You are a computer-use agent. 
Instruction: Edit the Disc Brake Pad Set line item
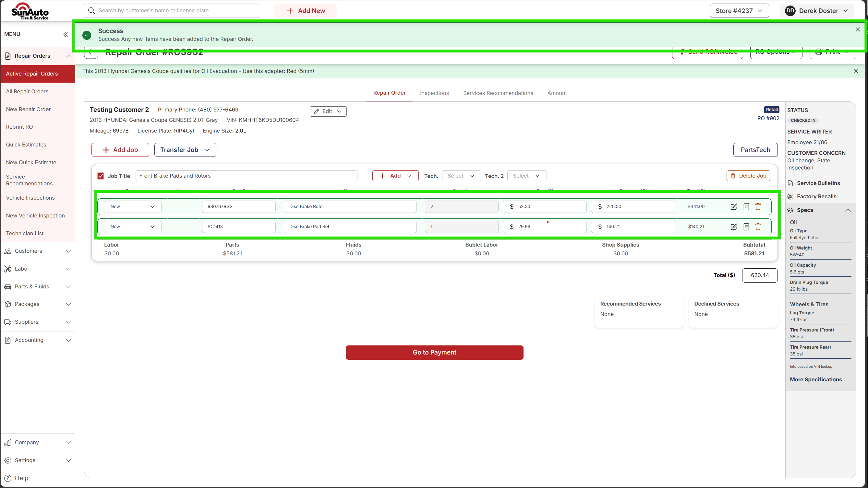[734, 227]
